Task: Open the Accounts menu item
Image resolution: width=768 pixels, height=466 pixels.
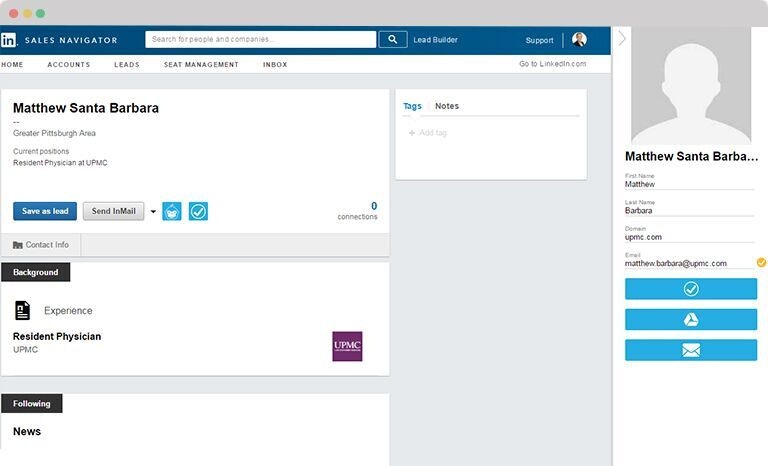Action: click(x=69, y=65)
